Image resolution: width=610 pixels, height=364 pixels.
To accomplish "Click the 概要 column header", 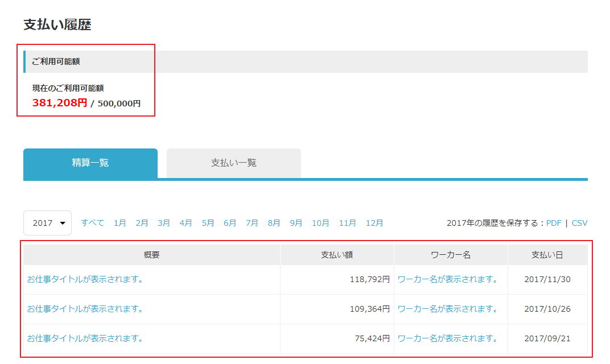I will click(x=152, y=255).
